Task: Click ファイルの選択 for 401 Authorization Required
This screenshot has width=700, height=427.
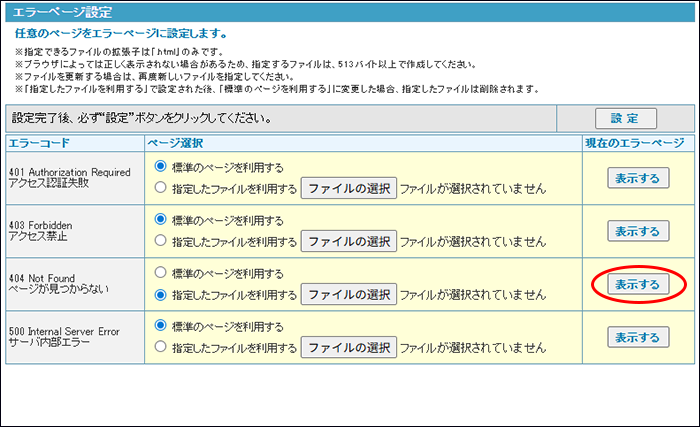Action: [x=349, y=188]
